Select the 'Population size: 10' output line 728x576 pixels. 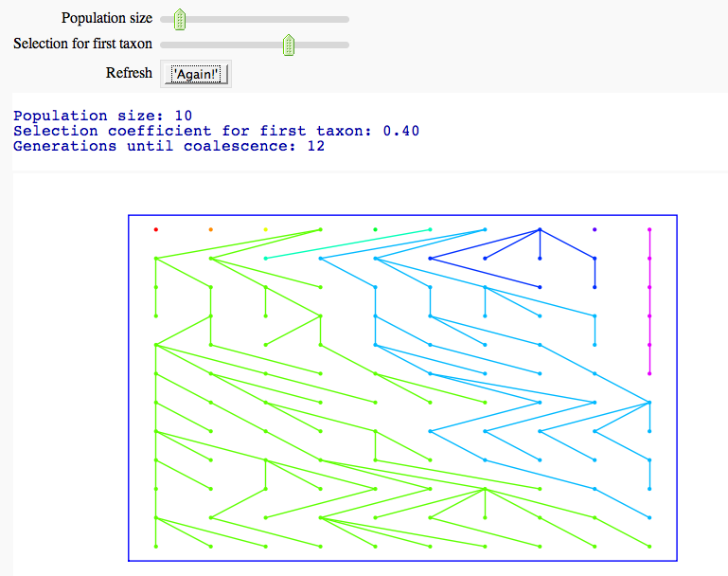103,116
